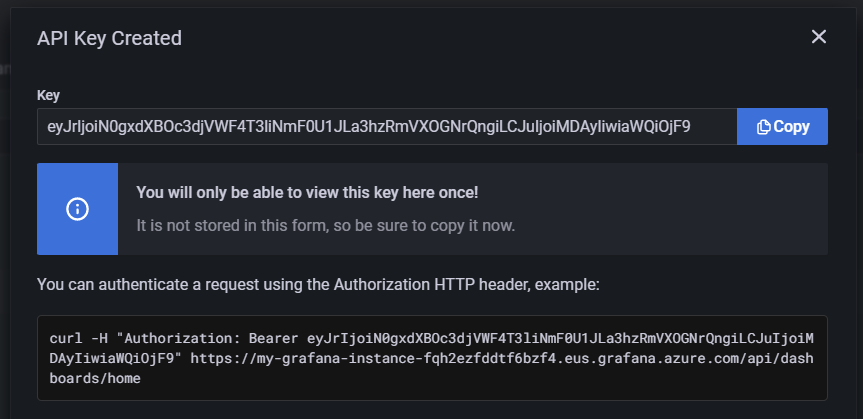
Task: Click the 'API Key Created' dialog title
Action: [109, 39]
